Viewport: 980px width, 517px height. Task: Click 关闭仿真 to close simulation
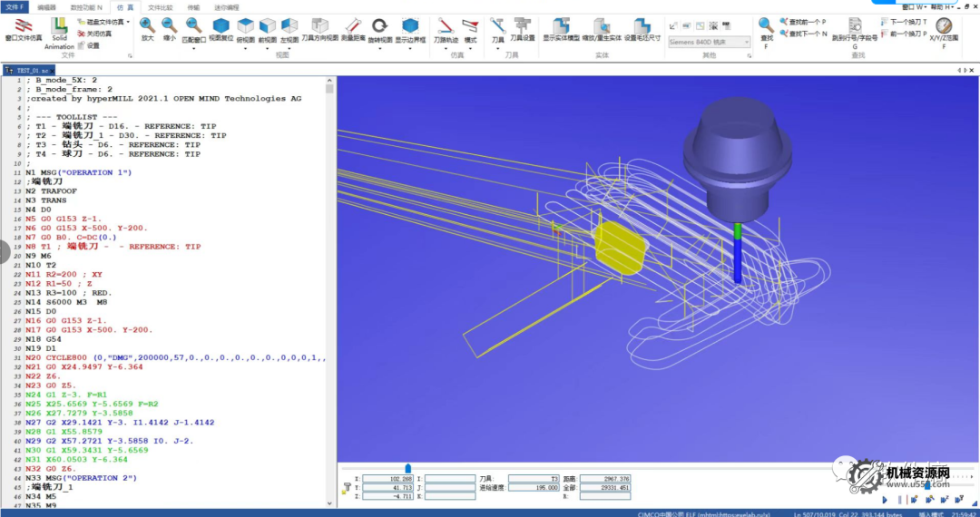coord(93,33)
